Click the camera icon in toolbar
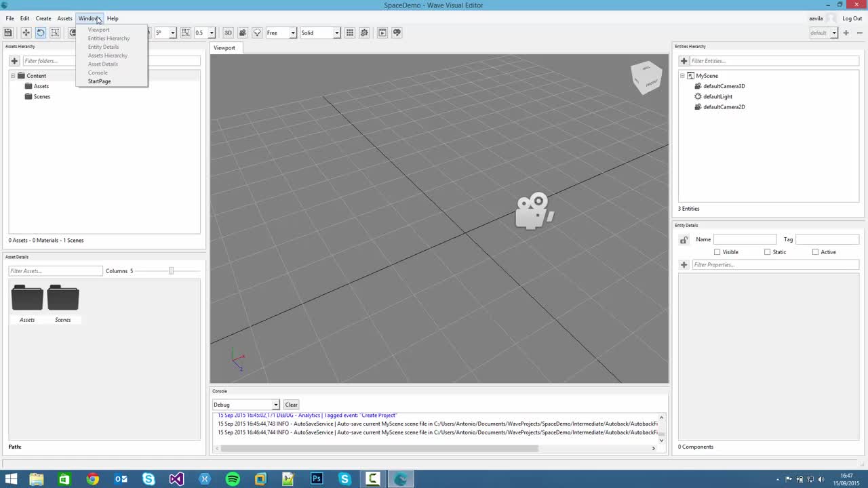 click(243, 33)
